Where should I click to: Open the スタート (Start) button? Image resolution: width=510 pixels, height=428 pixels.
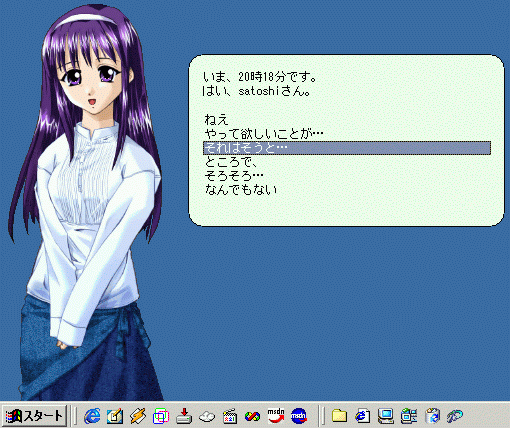point(35,415)
